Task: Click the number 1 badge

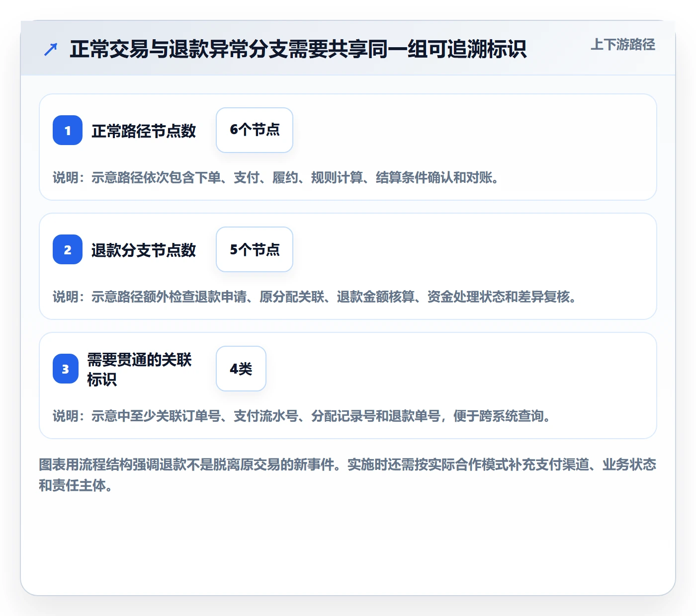Action: (68, 130)
